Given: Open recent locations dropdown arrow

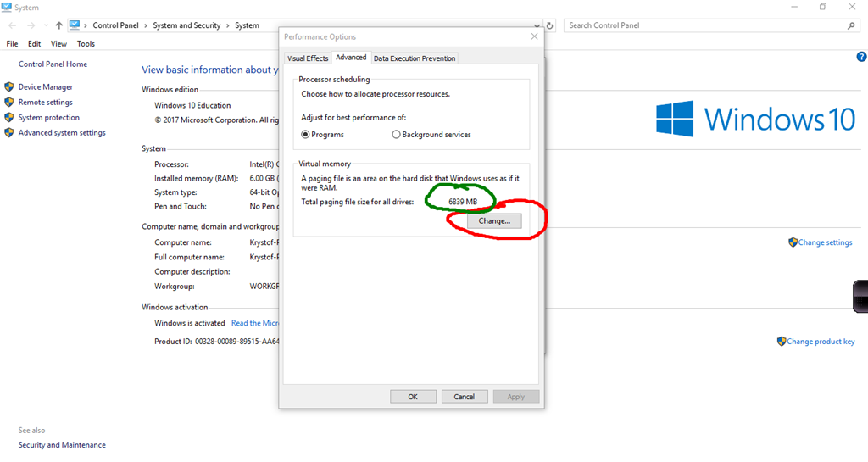Looking at the screenshot, I should pyautogui.click(x=46, y=25).
